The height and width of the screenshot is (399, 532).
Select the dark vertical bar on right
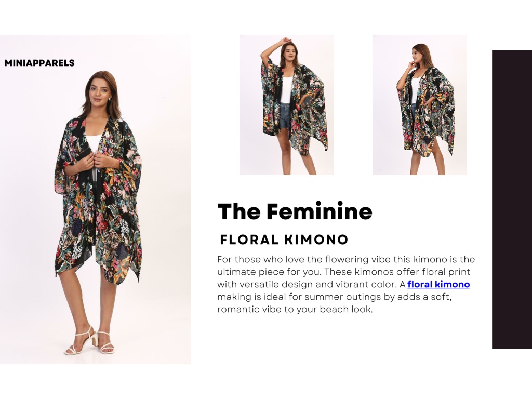(x=512, y=199)
